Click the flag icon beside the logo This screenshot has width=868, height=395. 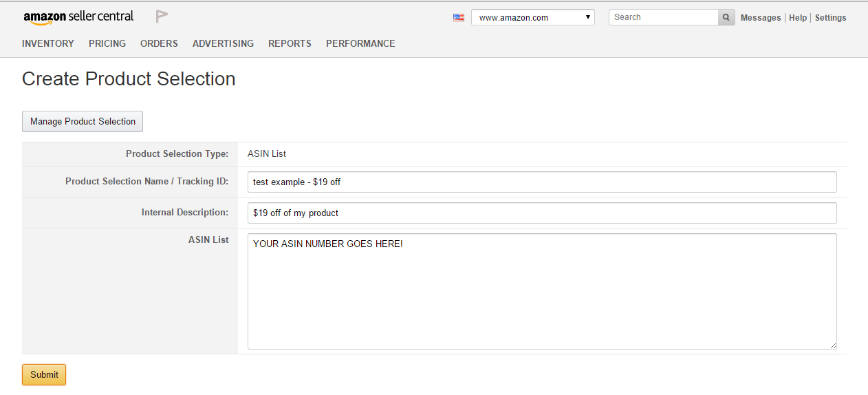coord(162,17)
